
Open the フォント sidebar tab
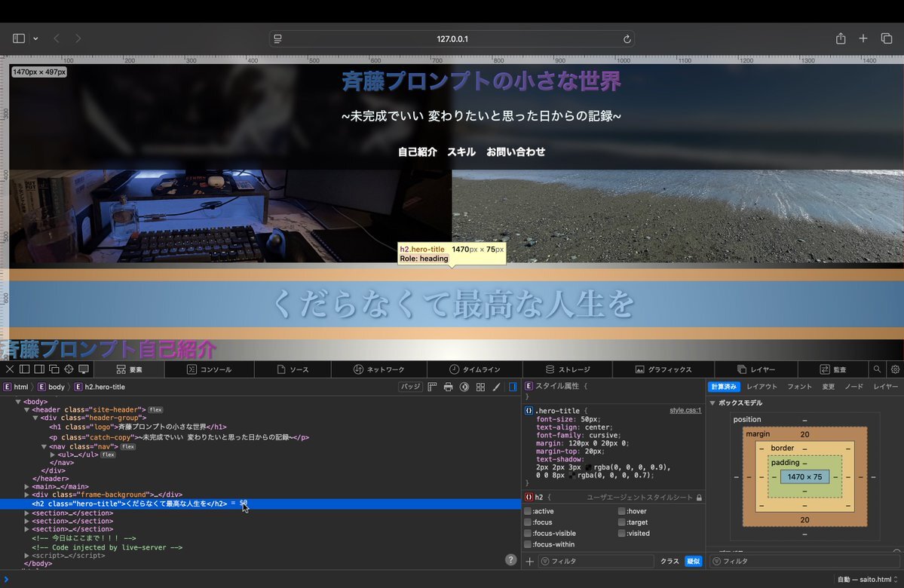[x=799, y=387]
